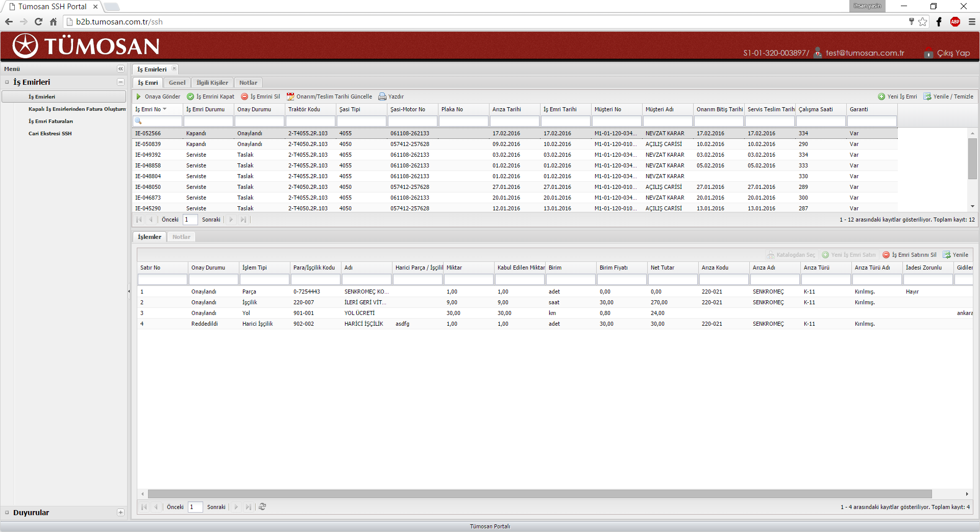
Task: Click İş Emrini Kapat button
Action: coord(210,96)
